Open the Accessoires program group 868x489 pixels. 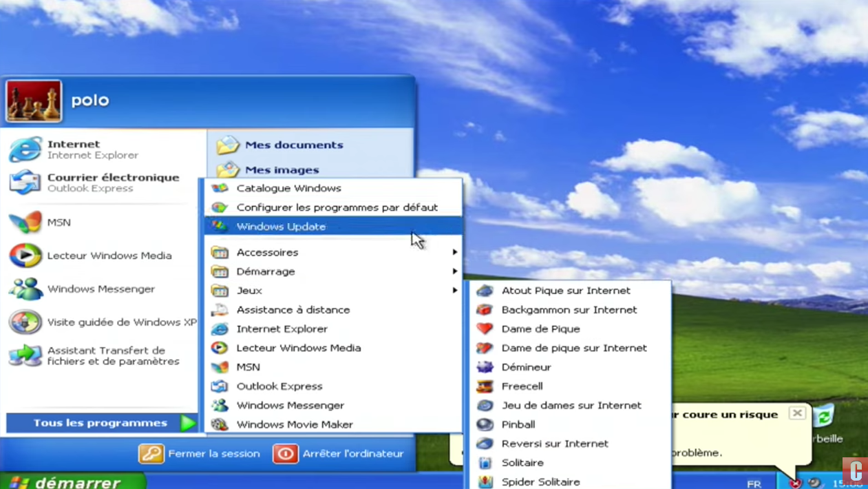point(333,252)
